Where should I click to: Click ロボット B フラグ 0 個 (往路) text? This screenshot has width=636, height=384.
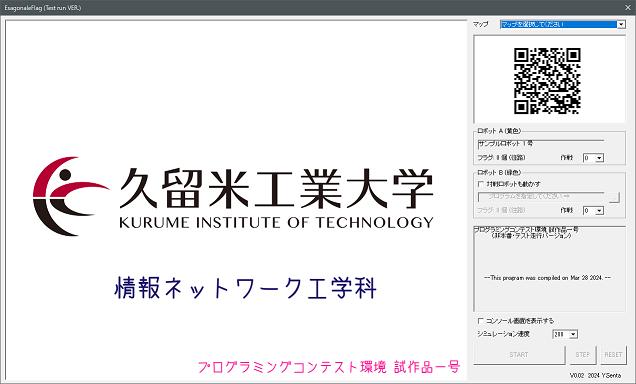[501, 210]
